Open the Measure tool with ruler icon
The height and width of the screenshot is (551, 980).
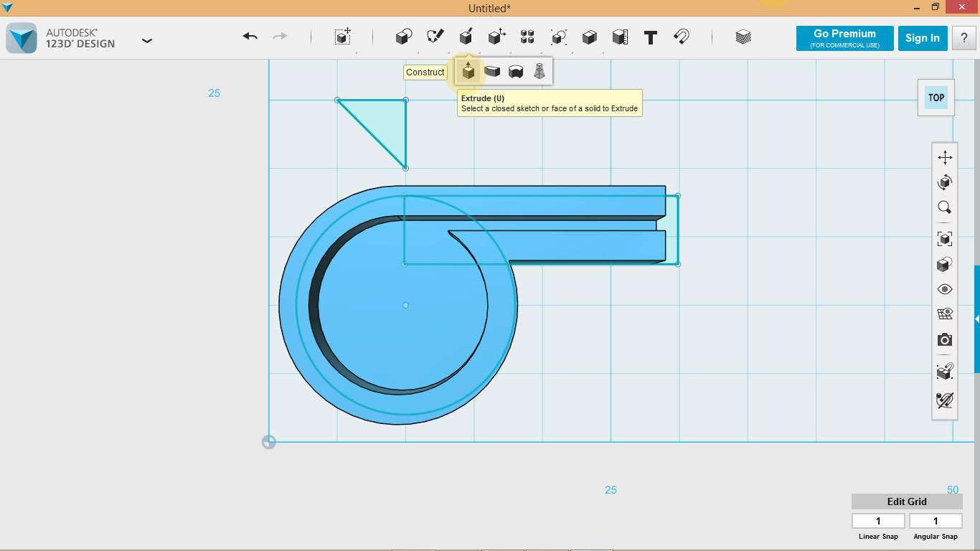(x=620, y=37)
